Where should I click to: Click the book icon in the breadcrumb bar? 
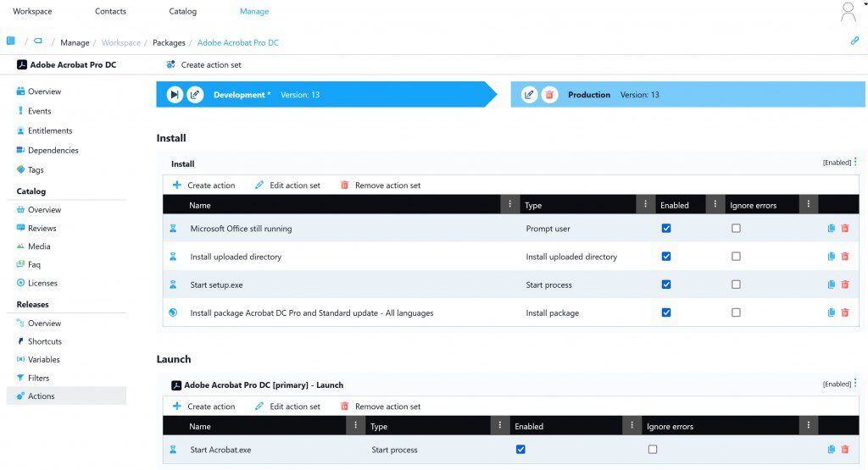(10, 41)
